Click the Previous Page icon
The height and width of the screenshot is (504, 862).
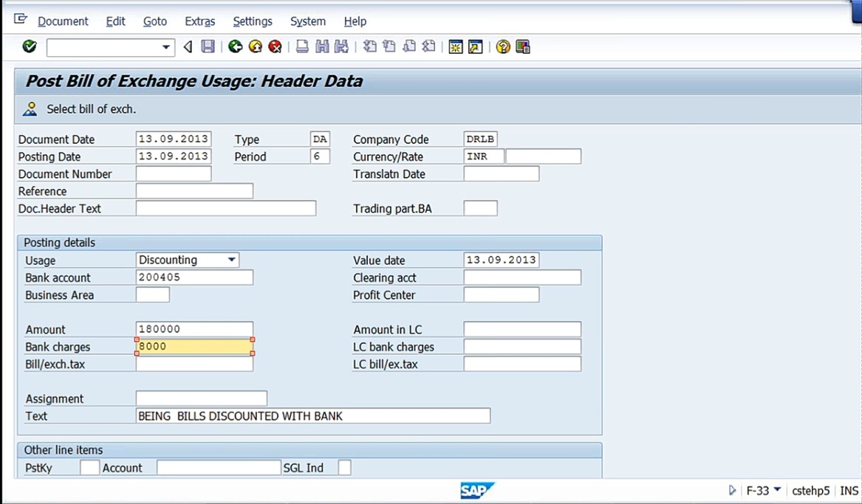point(389,46)
